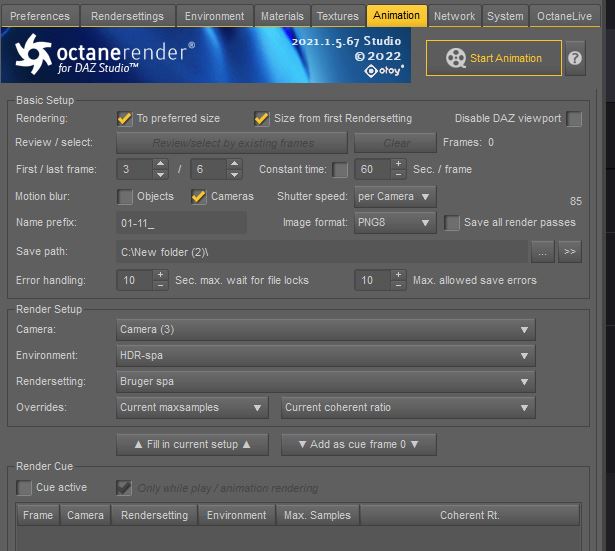Click Fill in current setup button
Viewport: 615px width, 551px height.
pos(192,444)
